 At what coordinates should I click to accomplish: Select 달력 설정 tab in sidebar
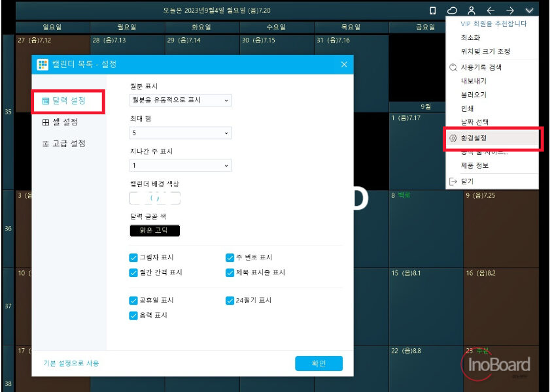68,101
